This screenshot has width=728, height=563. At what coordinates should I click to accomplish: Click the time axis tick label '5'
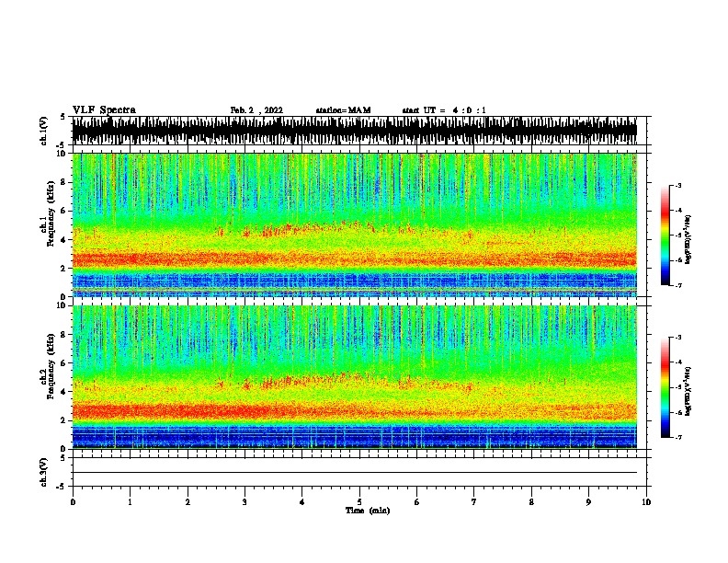pyautogui.click(x=359, y=502)
